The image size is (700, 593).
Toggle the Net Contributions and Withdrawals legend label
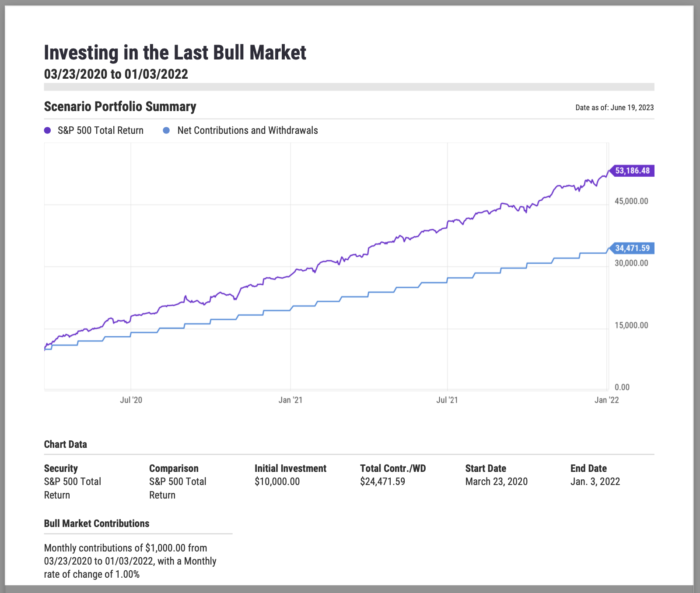(247, 130)
